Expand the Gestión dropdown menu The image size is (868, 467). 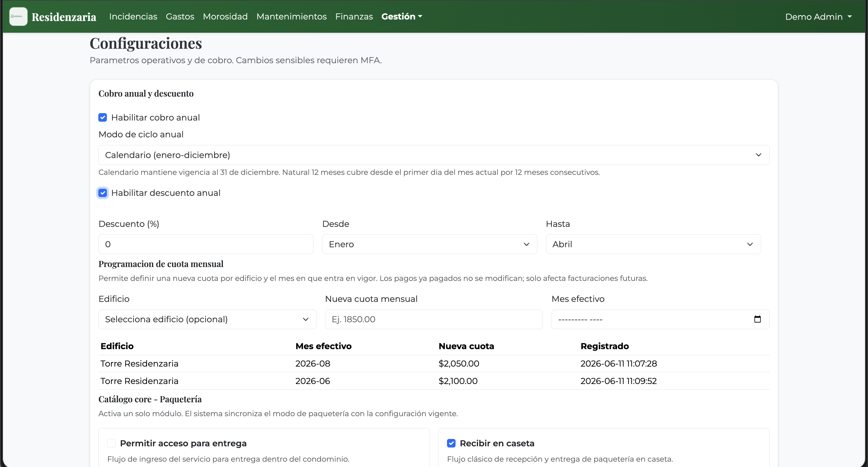(402, 17)
